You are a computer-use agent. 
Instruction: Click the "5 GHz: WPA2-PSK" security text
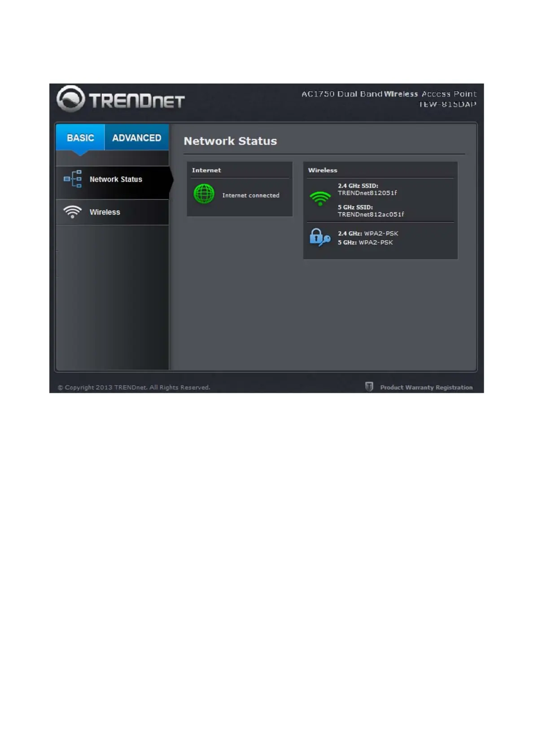(x=365, y=242)
